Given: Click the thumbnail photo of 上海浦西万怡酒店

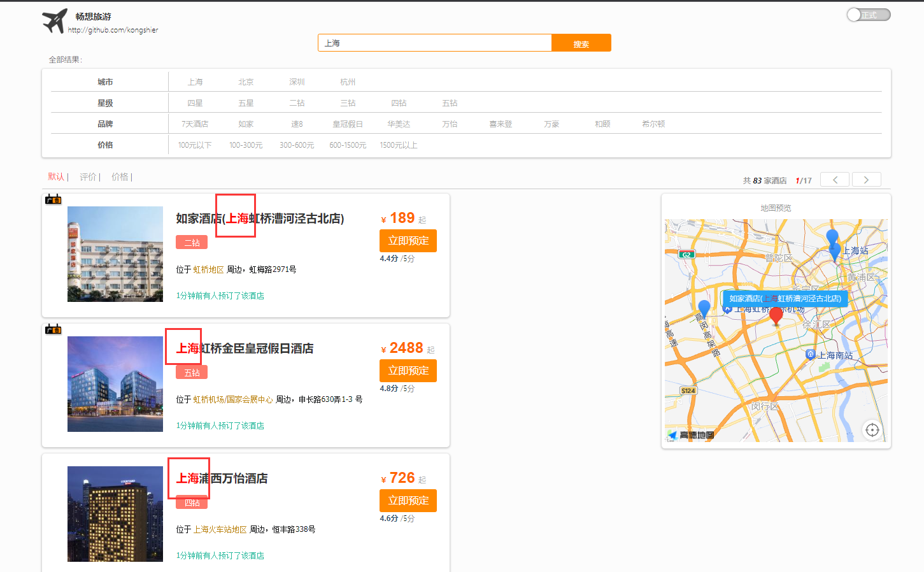Looking at the screenshot, I should pyautogui.click(x=115, y=513).
